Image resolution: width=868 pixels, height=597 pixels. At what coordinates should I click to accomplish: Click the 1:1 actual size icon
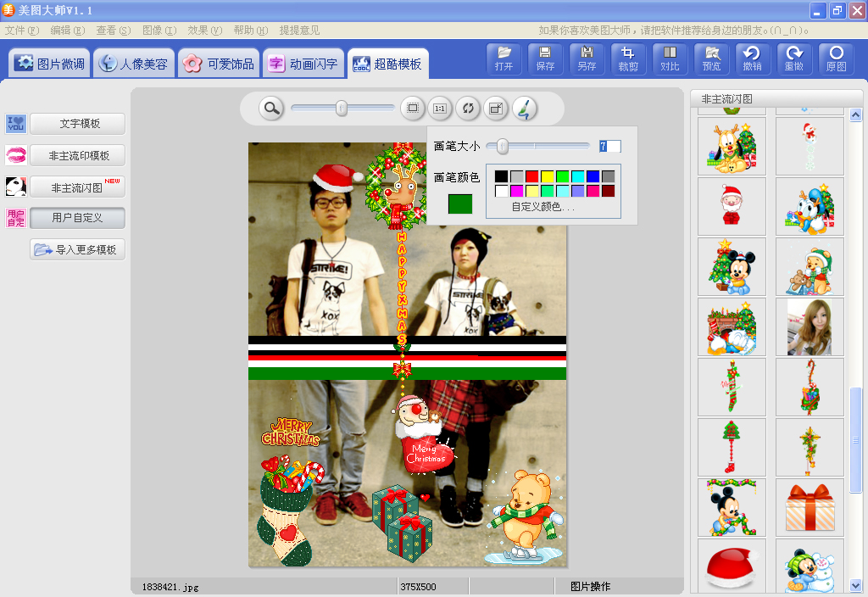click(440, 108)
